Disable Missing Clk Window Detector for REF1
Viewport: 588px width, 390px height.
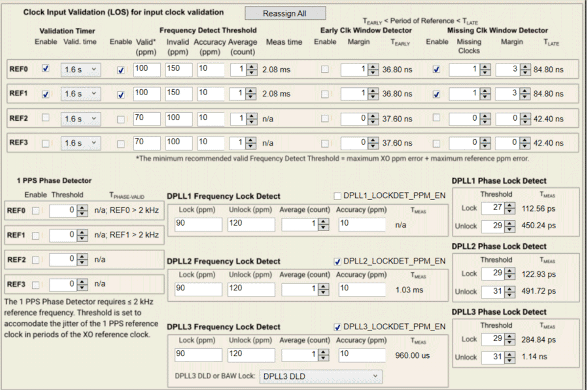437,93
